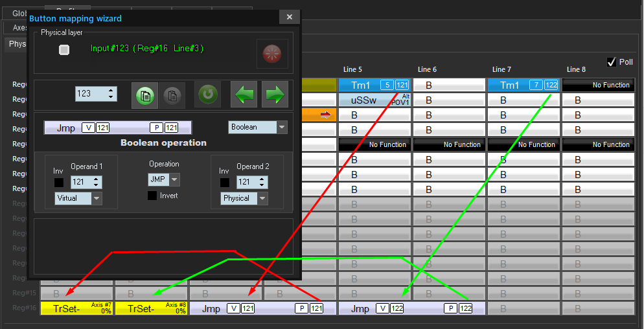The width and height of the screenshot is (644, 329).
Task: Switch to the Phys tab behind wizard
Action: (x=16, y=44)
